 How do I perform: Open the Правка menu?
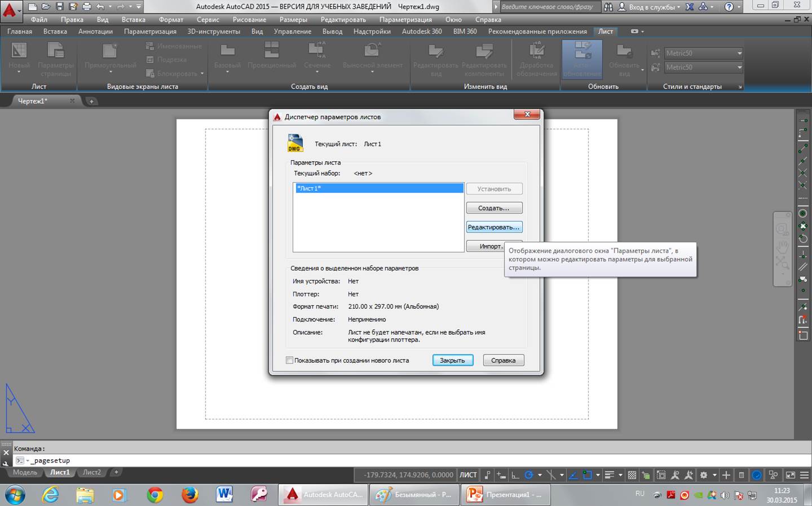(x=72, y=20)
